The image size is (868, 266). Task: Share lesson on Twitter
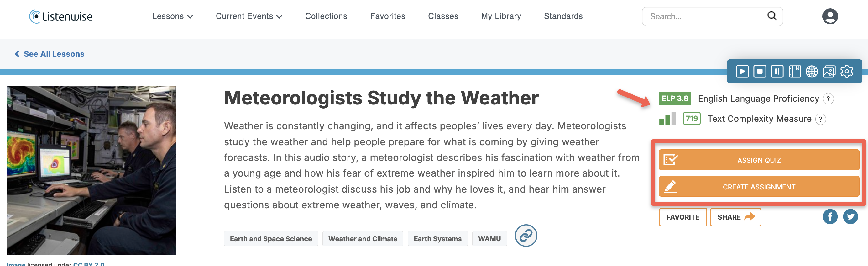(850, 217)
